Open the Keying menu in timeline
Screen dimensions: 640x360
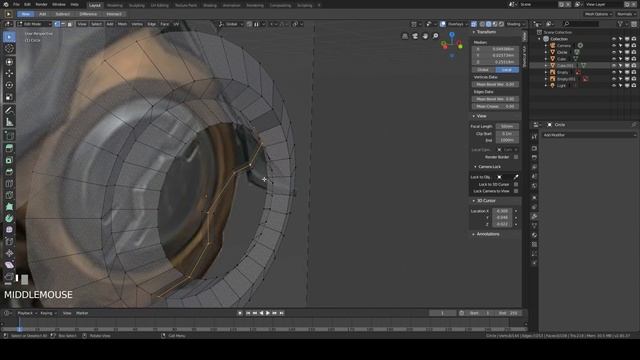[x=48, y=313]
